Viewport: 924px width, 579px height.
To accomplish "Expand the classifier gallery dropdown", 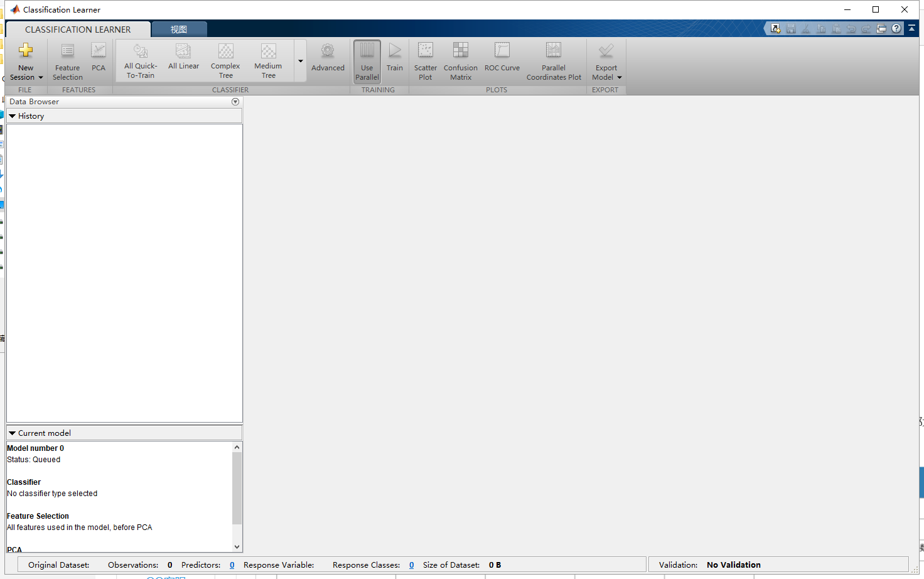I will [x=300, y=61].
